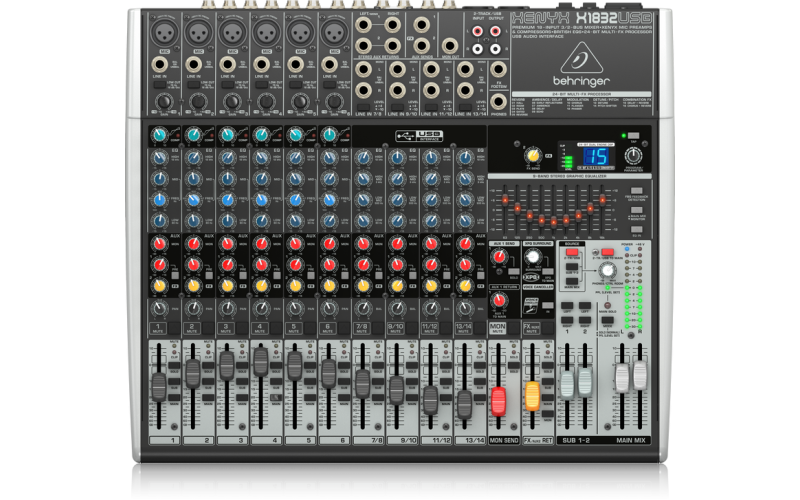
Task: Click the red RCA 2-Track input jack
Action: point(477,32)
